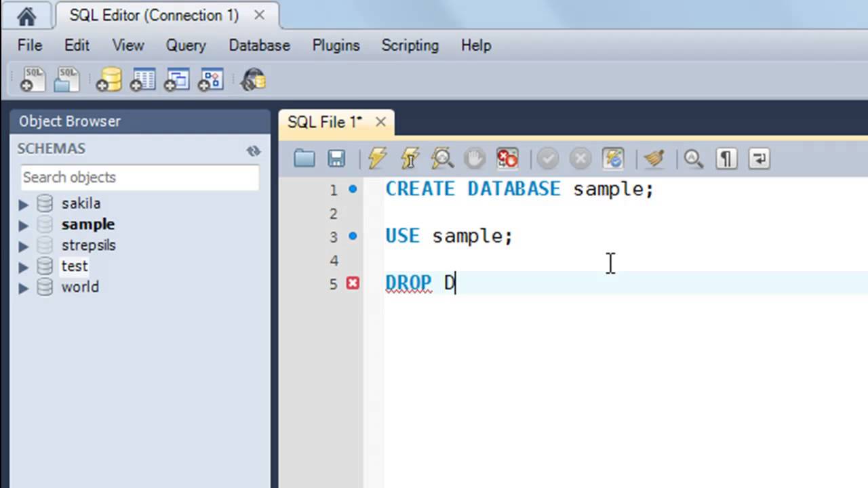The width and height of the screenshot is (868, 488).
Task: Expand the sakila schema
Action: tap(24, 204)
